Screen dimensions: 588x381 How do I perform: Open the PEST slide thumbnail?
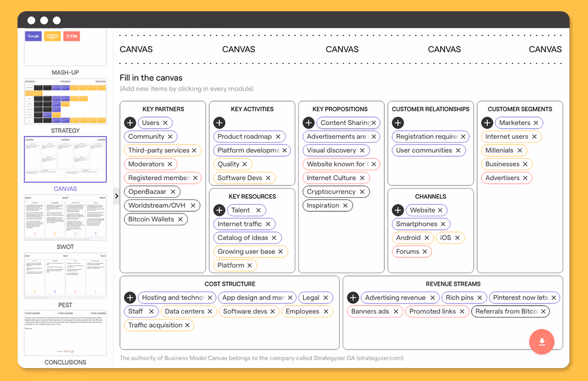pyautogui.click(x=65, y=276)
